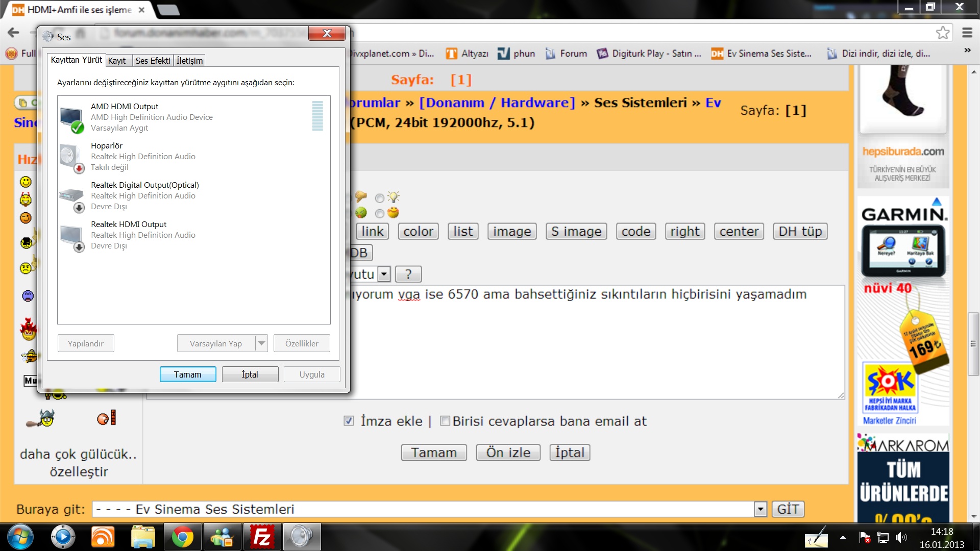Viewport: 980px width, 551px height.
Task: Insert link tag button
Action: 373,232
